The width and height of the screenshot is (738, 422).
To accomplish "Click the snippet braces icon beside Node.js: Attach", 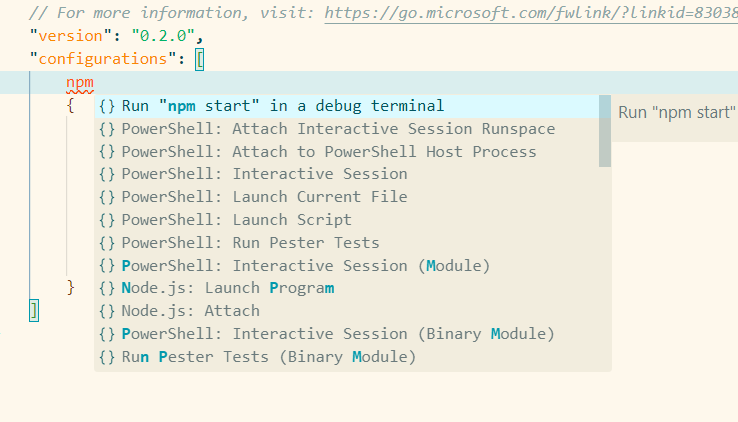I will pos(107,311).
